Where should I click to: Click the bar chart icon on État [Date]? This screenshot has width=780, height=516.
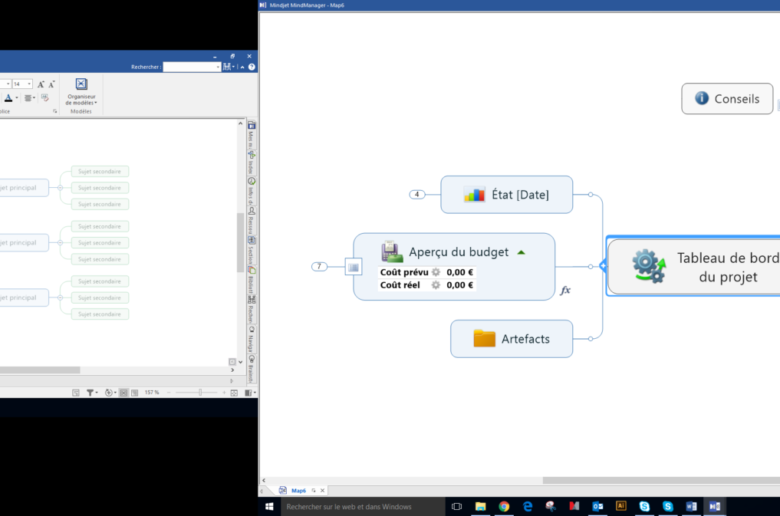pos(474,195)
